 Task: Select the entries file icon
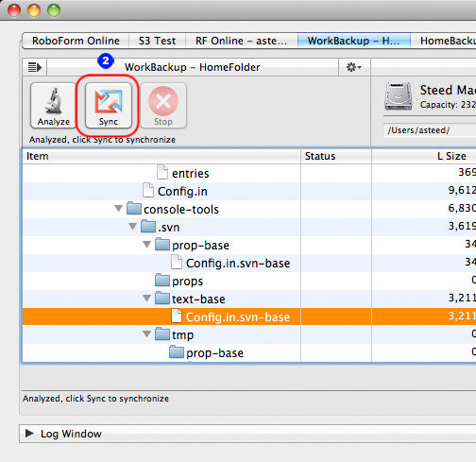point(162,173)
